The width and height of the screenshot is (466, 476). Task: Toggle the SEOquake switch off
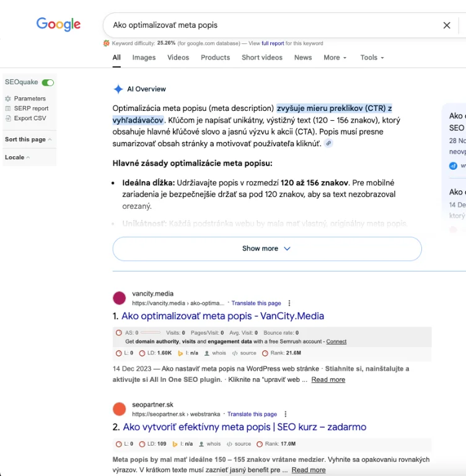click(x=48, y=82)
